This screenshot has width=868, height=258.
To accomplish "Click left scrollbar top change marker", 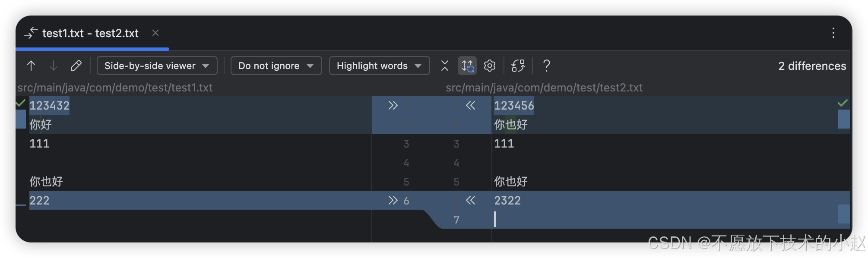I will pyautogui.click(x=21, y=119).
